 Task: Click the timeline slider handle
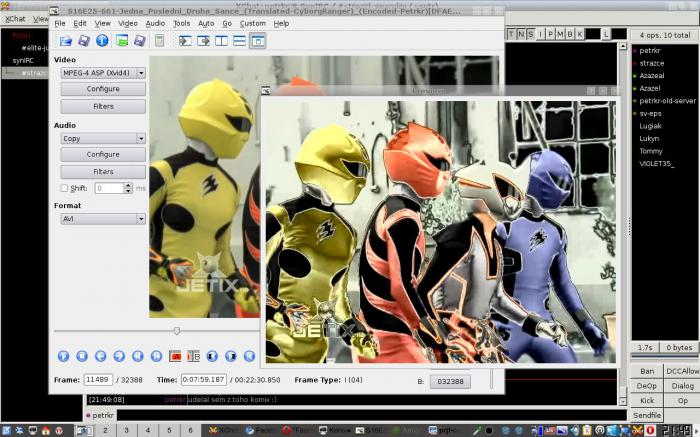point(177,331)
